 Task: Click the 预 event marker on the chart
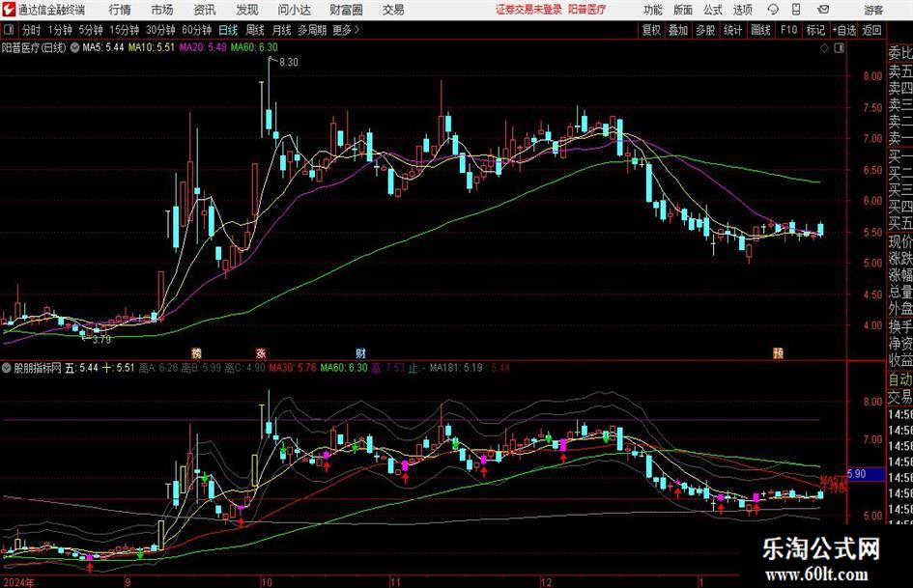pyautogui.click(x=778, y=352)
